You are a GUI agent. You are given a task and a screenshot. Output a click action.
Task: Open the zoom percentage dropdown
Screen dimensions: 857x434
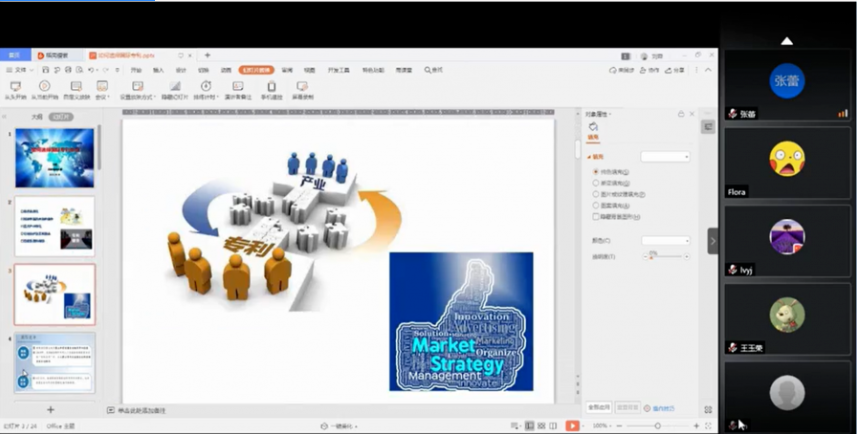point(602,426)
